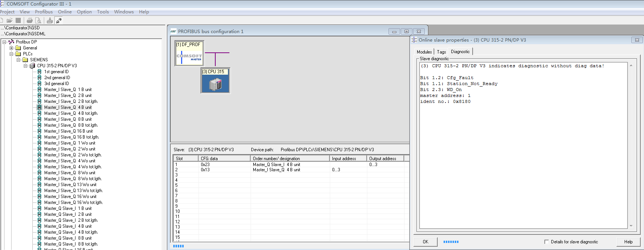Click progress indicator below the slot table
Viewport: 644px width, 250px height.
pyautogui.click(x=178, y=246)
